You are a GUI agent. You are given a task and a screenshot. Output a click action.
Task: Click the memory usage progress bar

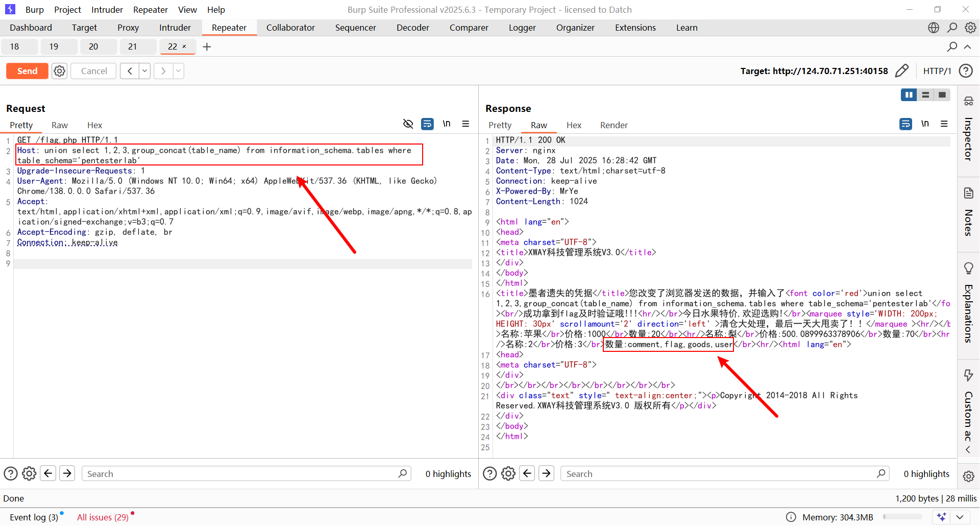tap(902, 517)
